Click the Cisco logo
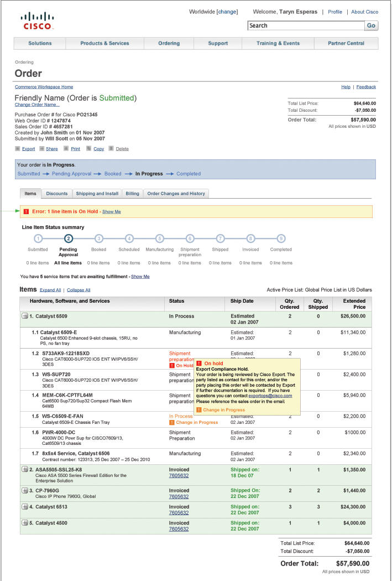 pos(38,21)
